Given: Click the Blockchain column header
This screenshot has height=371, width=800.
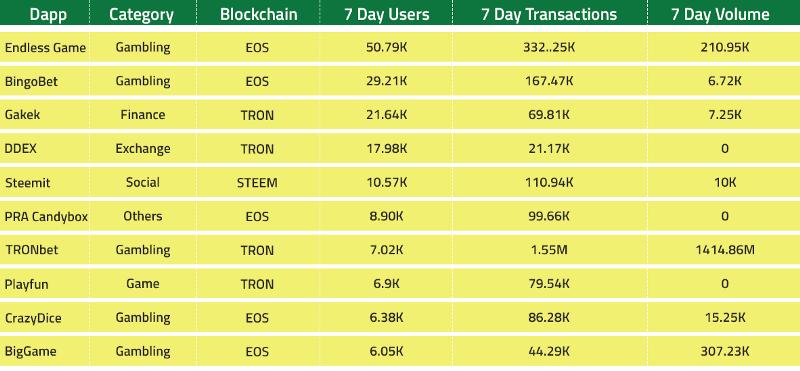Looking at the screenshot, I should [x=259, y=14].
